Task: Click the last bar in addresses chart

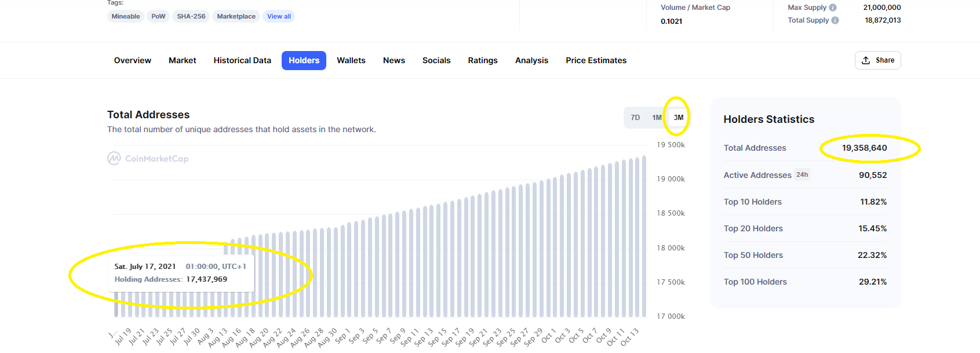Action: [644, 236]
